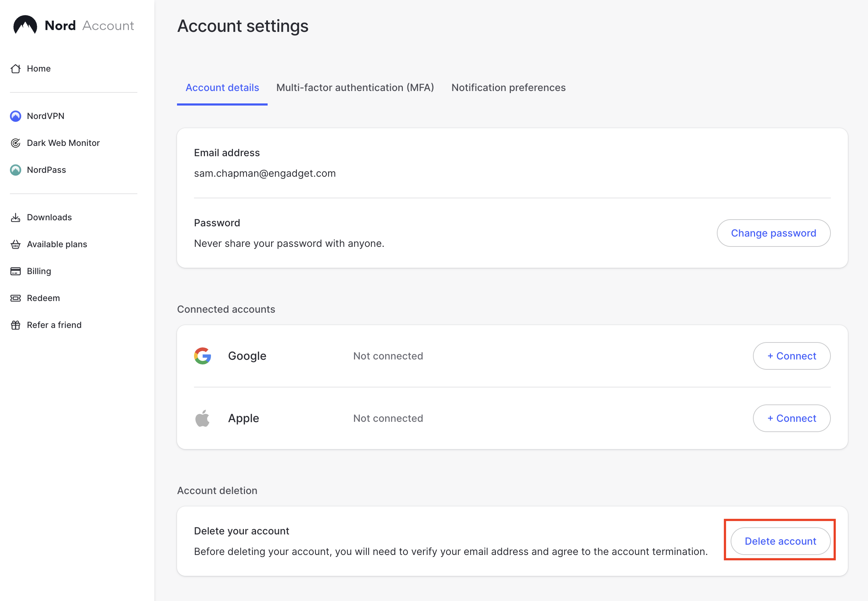Select the Account details tab
This screenshot has height=601, width=868.
[x=222, y=88]
